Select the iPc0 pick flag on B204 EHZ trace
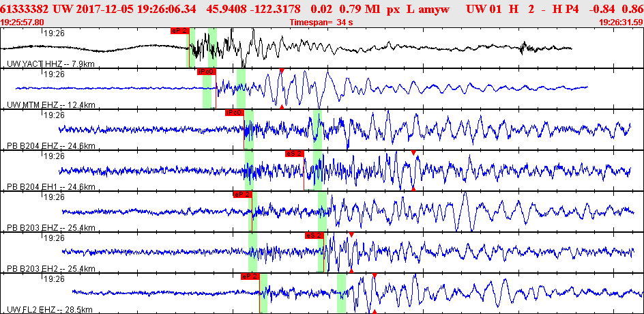Viewport: 644px width, 314px height. pos(235,113)
